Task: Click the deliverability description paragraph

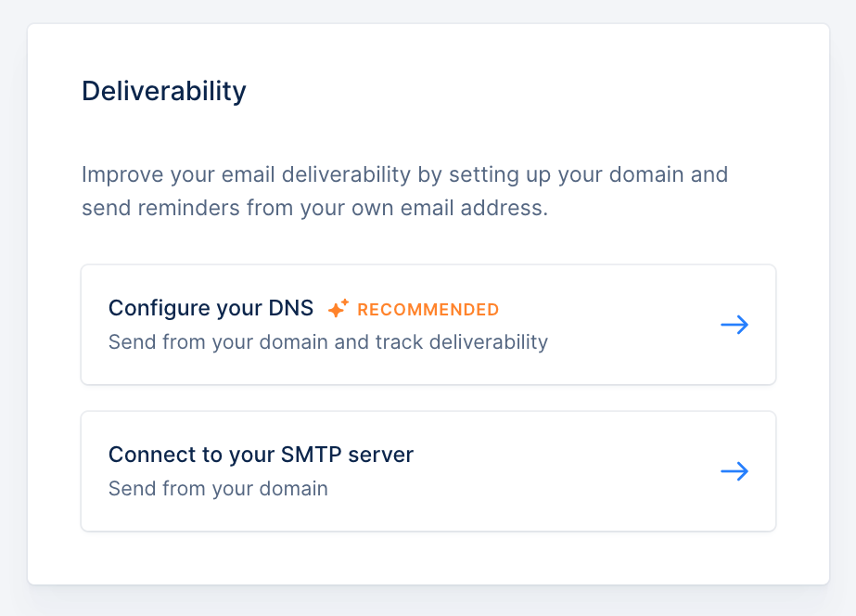Action: click(x=404, y=191)
